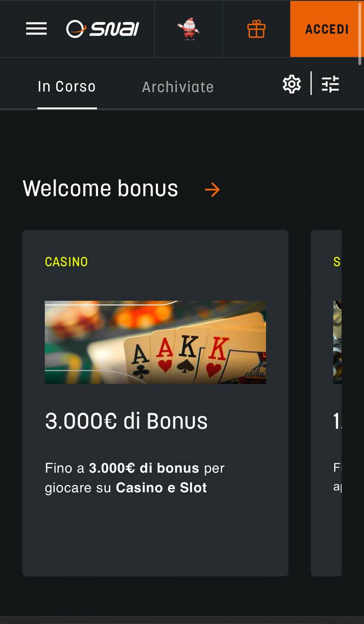Switch to the Archiviate tab
This screenshot has width=364, height=624.
tap(178, 87)
